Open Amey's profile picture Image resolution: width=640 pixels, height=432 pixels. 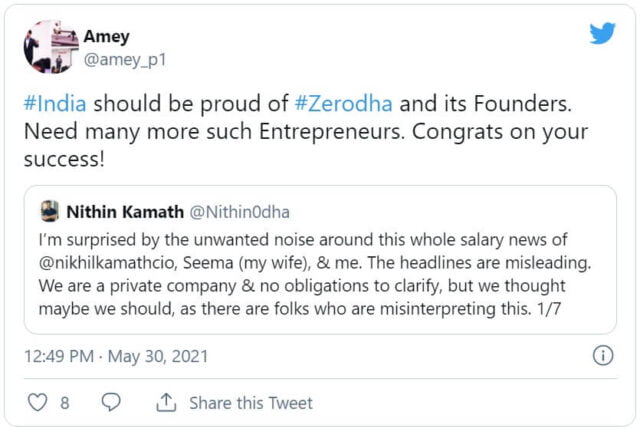(x=52, y=46)
